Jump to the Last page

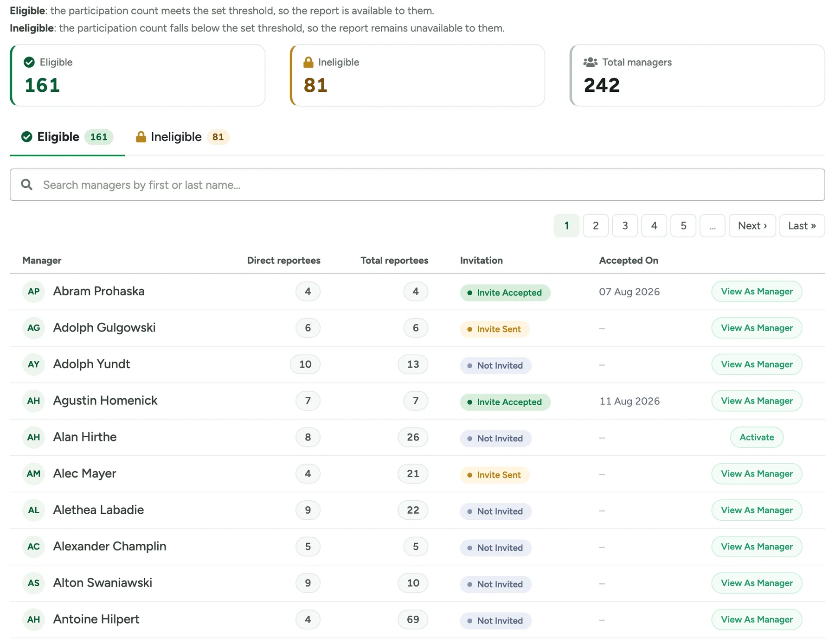click(802, 226)
